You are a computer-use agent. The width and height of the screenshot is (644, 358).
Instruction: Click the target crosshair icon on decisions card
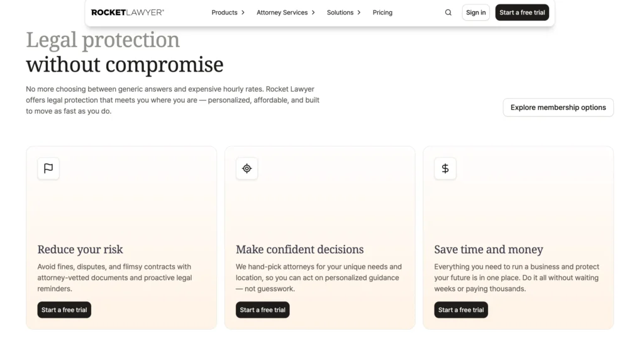coord(247,168)
